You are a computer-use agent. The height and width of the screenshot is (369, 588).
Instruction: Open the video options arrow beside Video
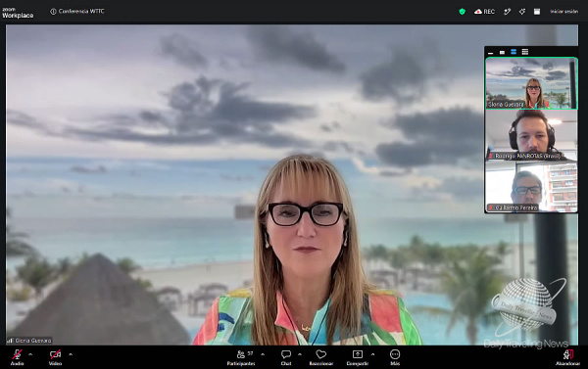71,354
